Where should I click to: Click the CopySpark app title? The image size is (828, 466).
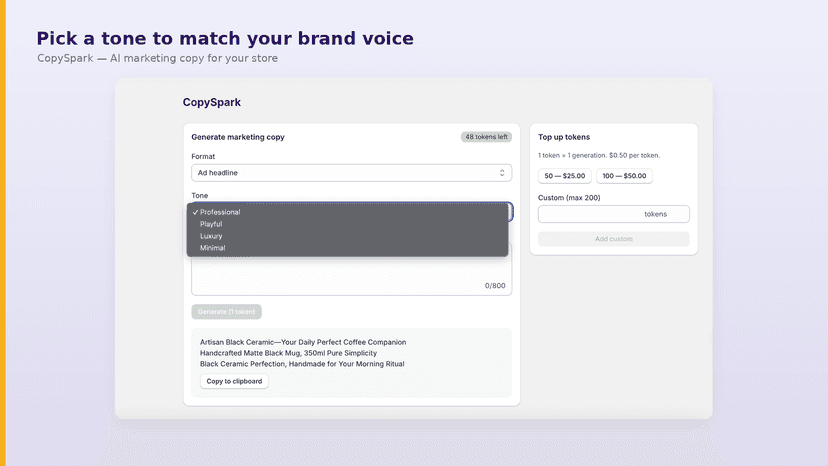[212, 102]
